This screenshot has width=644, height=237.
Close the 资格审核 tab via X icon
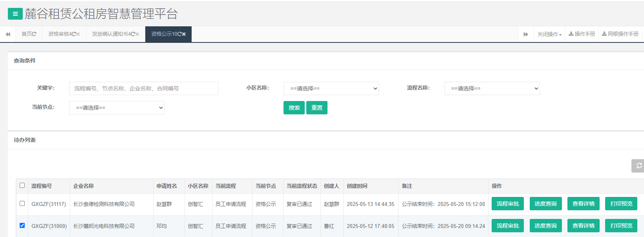coord(78,34)
